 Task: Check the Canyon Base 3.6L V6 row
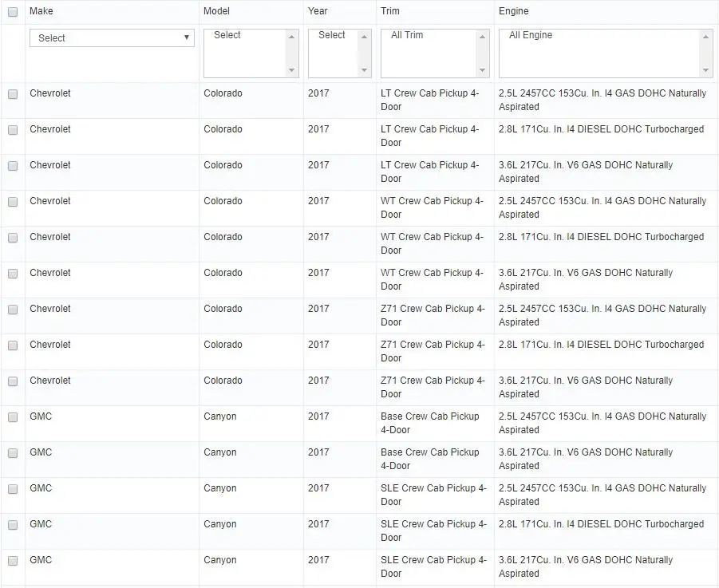(x=13, y=453)
